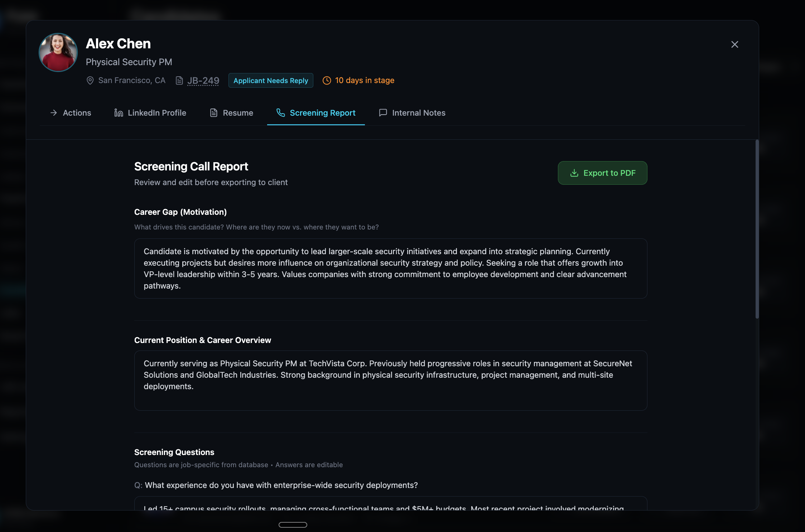Screen dimensions: 805x532
Task: Open the JB-249 job link
Action: point(203,81)
